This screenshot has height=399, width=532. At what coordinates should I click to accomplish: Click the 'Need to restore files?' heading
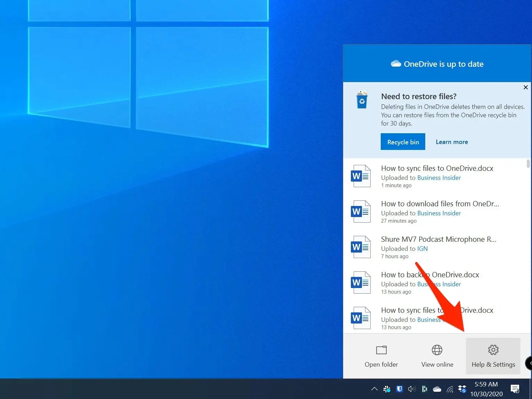(419, 96)
